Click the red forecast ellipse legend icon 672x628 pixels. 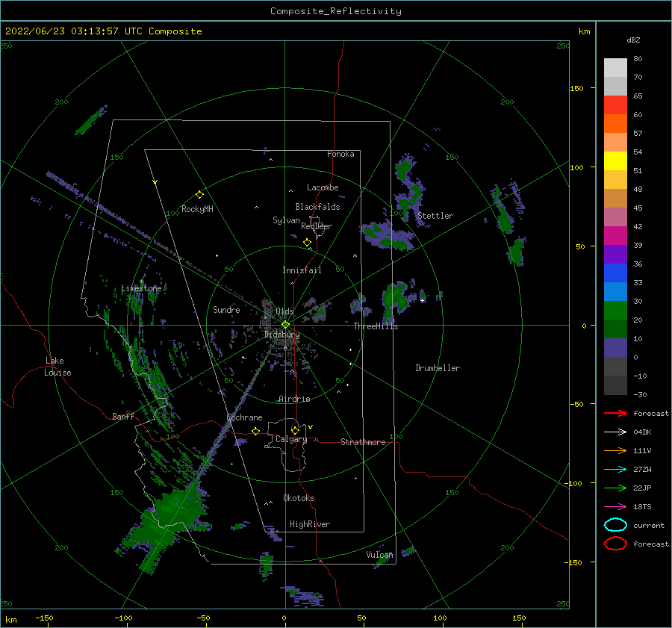(x=615, y=544)
